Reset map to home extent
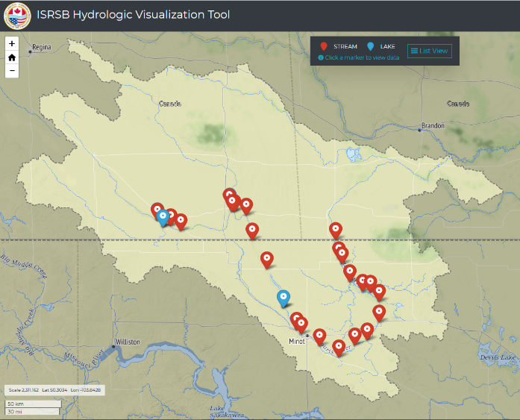Viewport: 520px width, 420px height. [12, 57]
